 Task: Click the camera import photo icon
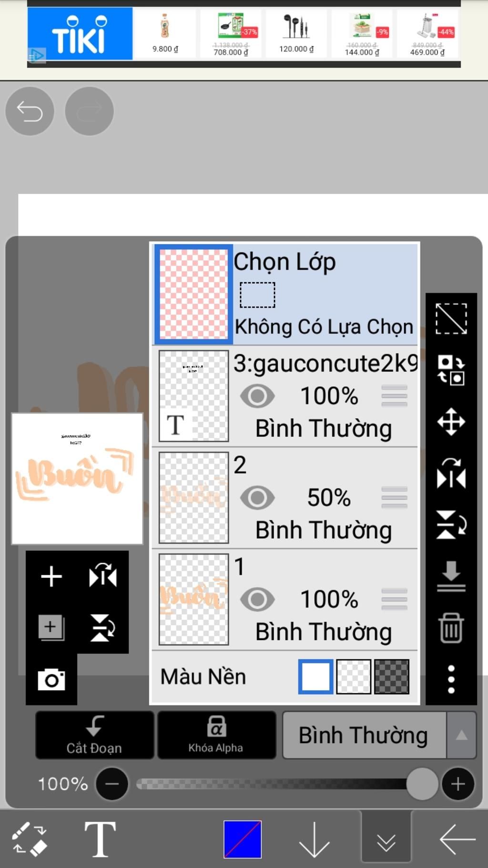[51, 679]
